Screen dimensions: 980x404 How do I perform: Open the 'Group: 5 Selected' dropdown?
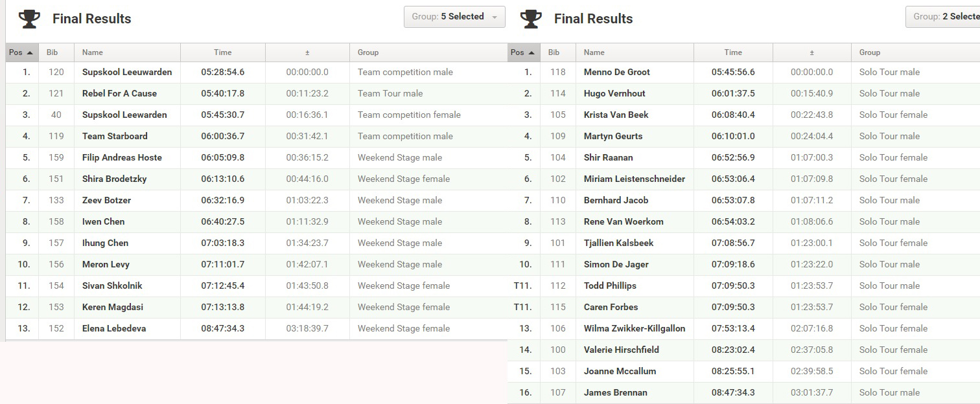pos(454,17)
